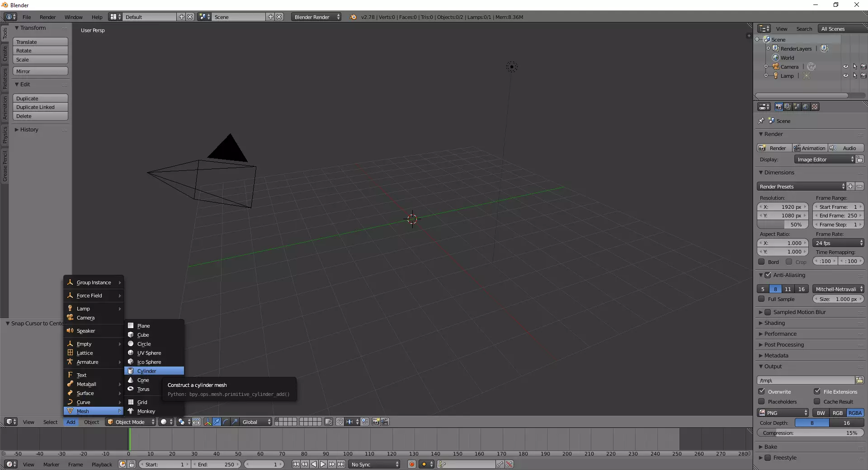The image size is (868, 470).
Task: Choose Cube in the Mesh submenu
Action: [x=143, y=335]
